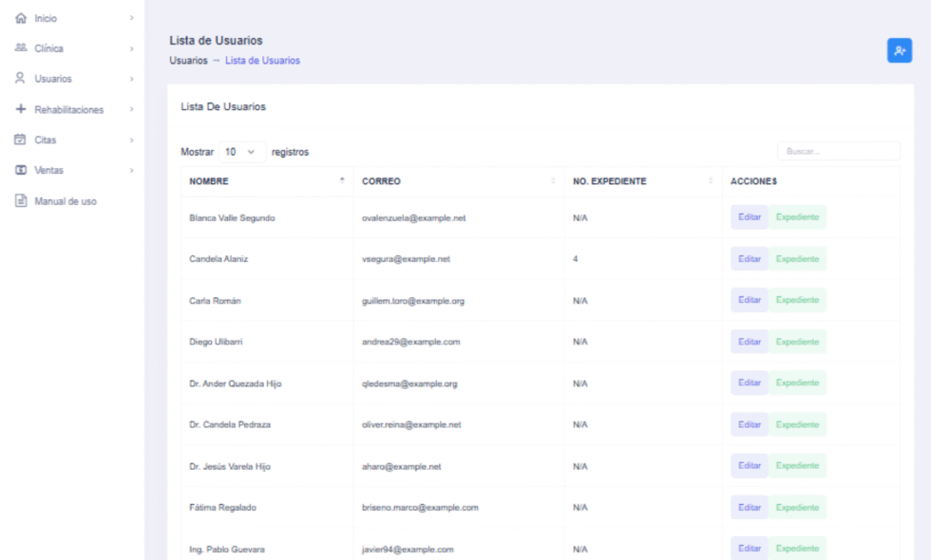The height and width of the screenshot is (560, 931).
Task: Open the Manual de uso menu entry
Action: [65, 201]
